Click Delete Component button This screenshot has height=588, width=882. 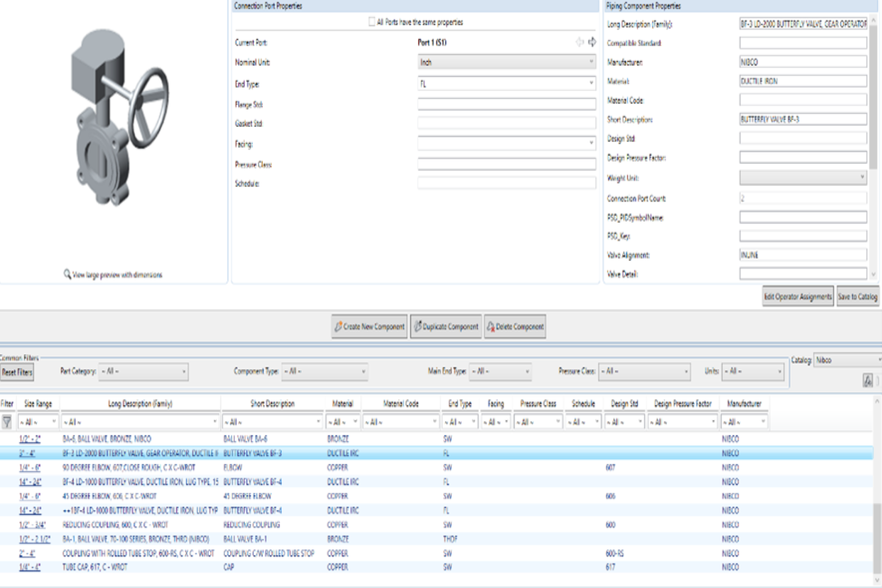(514, 326)
